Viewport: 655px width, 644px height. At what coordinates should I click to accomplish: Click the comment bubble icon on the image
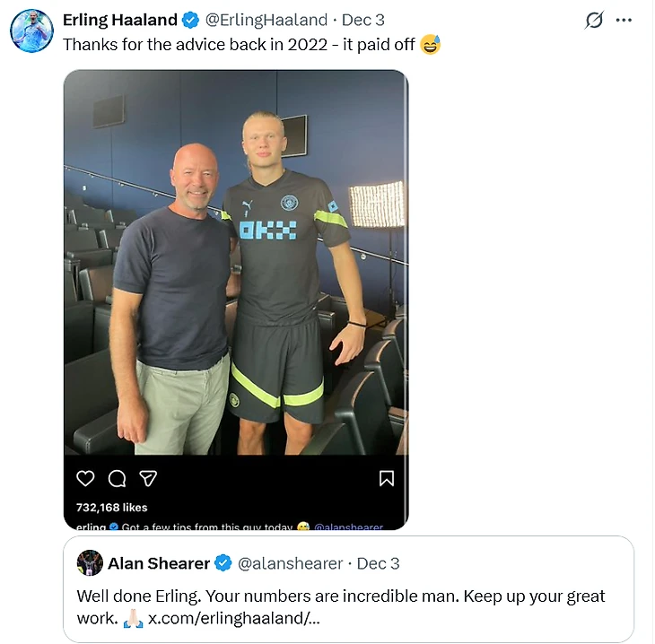coord(117,478)
